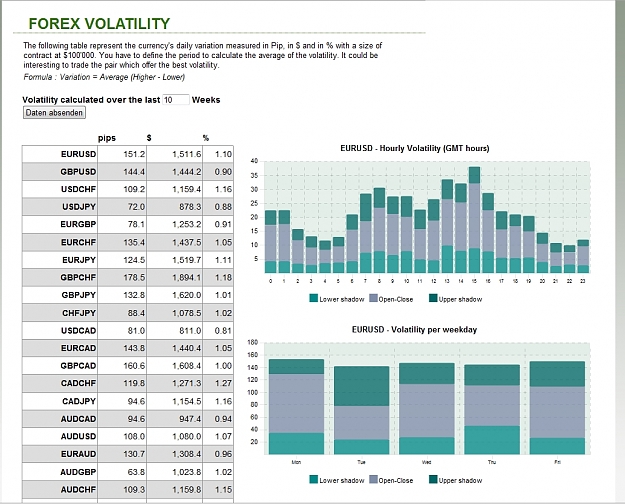625x504 pixels.
Task: Select the AUDCAD row label
Action: tap(79, 419)
